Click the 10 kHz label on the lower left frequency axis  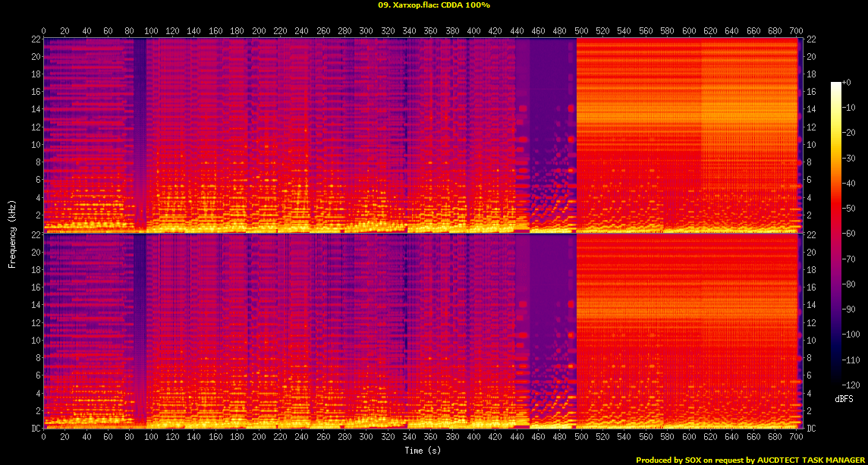(x=35, y=341)
